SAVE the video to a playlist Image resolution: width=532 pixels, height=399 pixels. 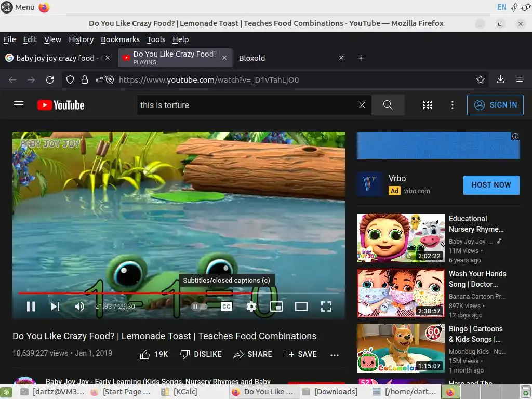pos(300,354)
